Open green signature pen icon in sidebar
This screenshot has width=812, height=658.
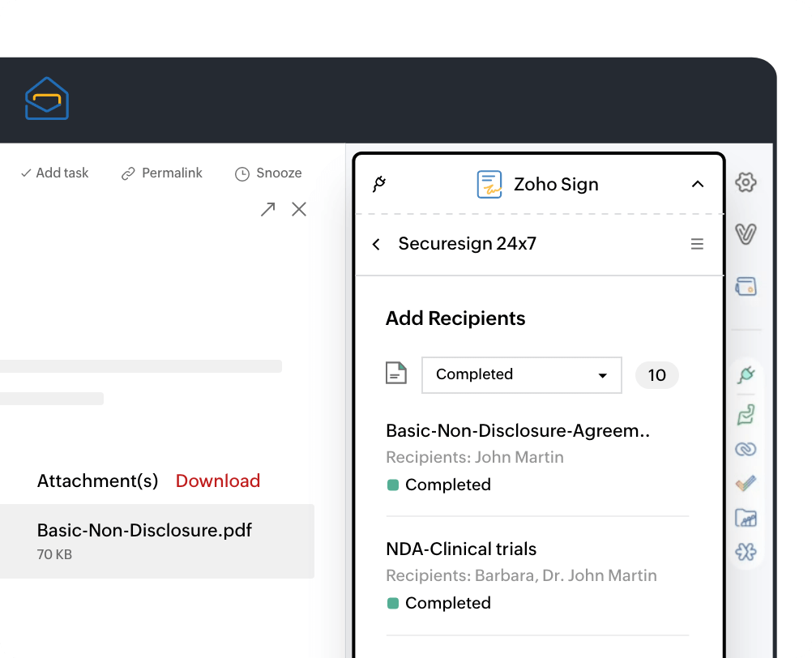(x=746, y=415)
